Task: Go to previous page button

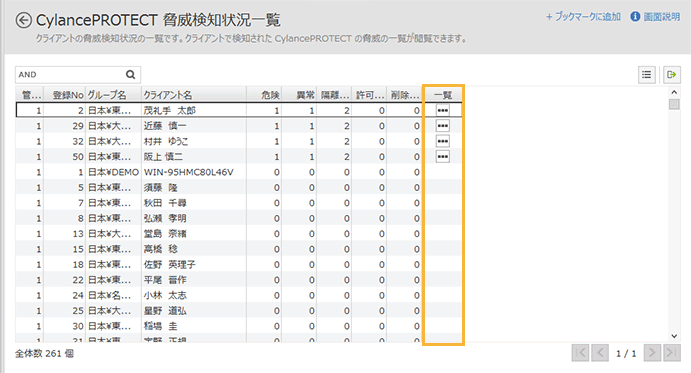Action: [x=600, y=353]
